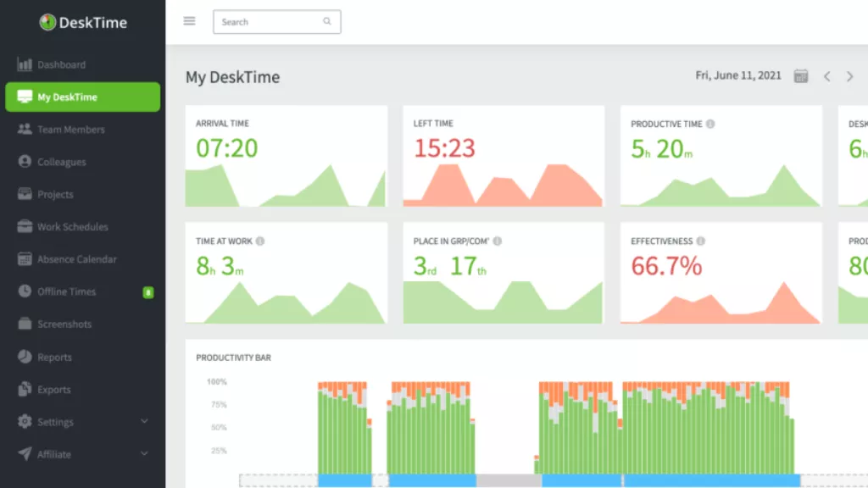This screenshot has width=868, height=488.
Task: Click the Work Schedules briefcase icon
Action: coord(25,226)
